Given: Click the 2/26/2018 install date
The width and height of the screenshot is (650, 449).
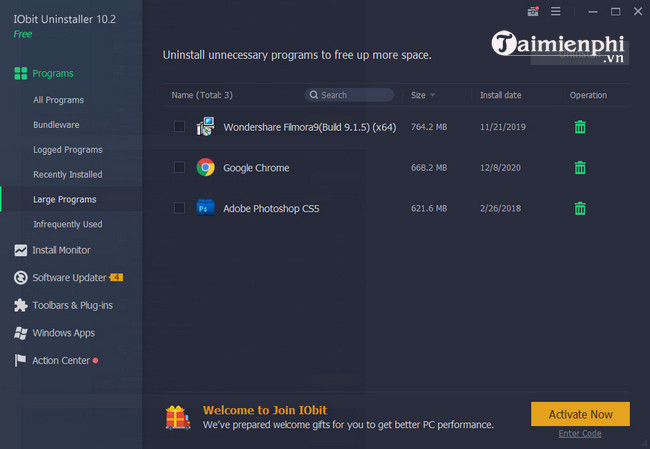Looking at the screenshot, I should [x=500, y=208].
